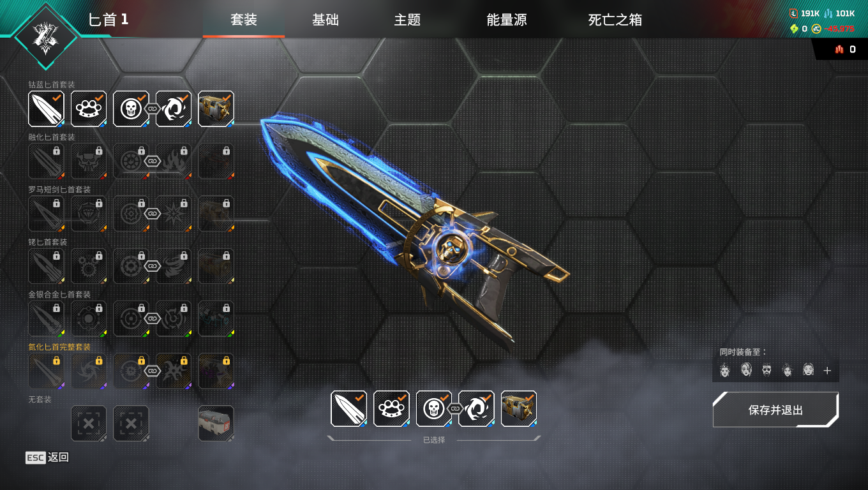Open the 死亡之箱 tab
This screenshot has height=490, width=868.
point(615,20)
